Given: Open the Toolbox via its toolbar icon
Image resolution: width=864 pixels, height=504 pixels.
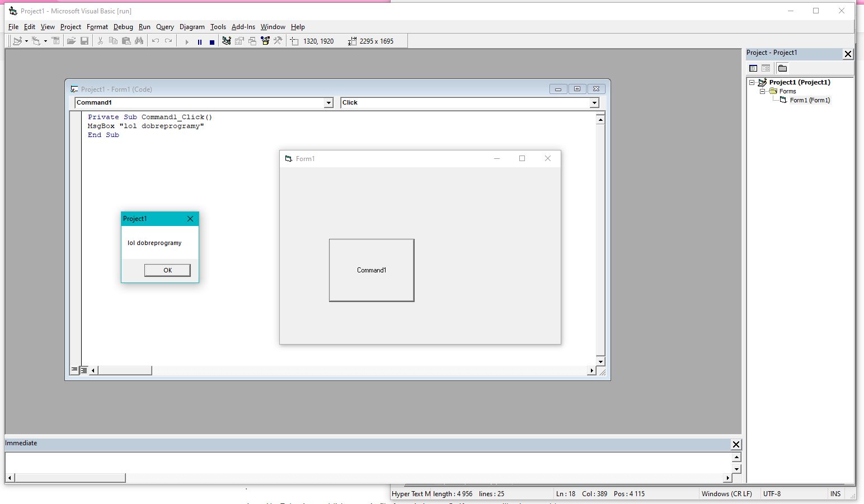Looking at the screenshot, I should coord(278,40).
